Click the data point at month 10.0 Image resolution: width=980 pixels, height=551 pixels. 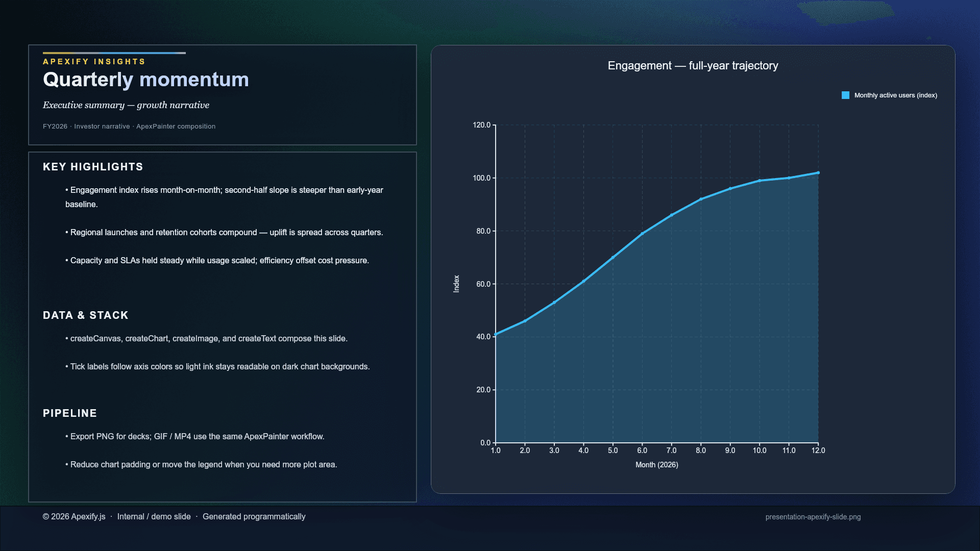(x=759, y=181)
